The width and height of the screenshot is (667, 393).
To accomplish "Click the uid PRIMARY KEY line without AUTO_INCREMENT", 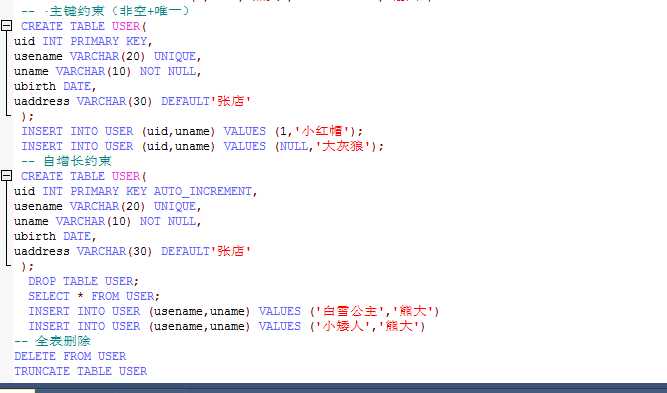I will pyautogui.click(x=83, y=41).
